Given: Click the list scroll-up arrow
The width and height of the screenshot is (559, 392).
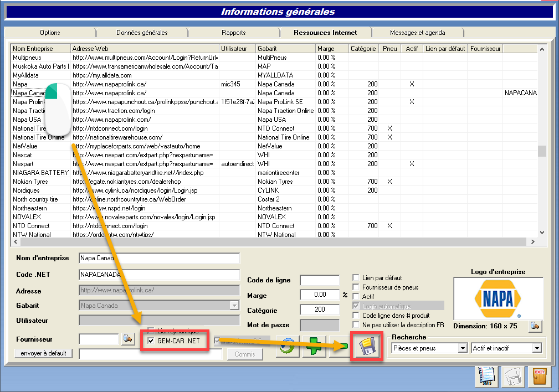Looking at the screenshot, I should [x=542, y=49].
